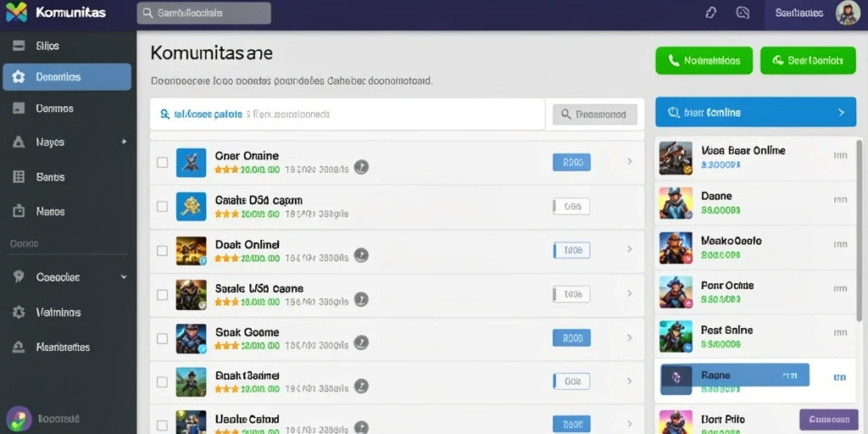Open the chat bubble icon in header
This screenshot has width=868, height=434.
(x=743, y=13)
